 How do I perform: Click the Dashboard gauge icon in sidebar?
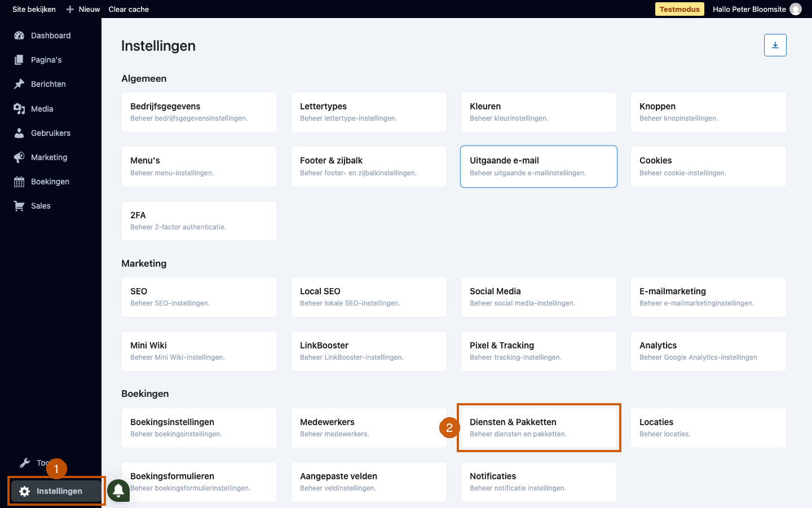[19, 36]
